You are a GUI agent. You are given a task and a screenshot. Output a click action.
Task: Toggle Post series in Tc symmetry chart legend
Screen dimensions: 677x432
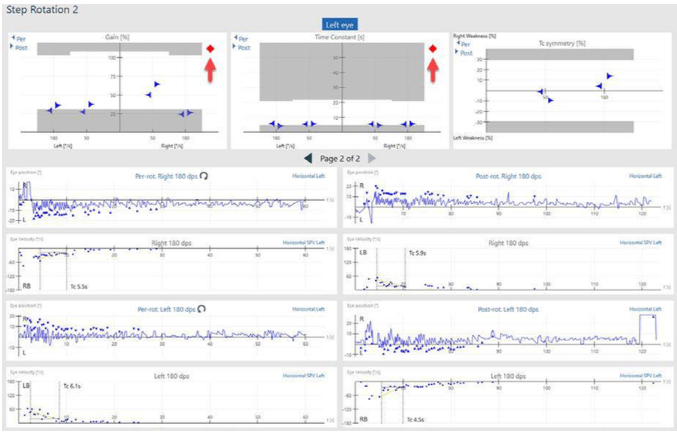click(458, 52)
